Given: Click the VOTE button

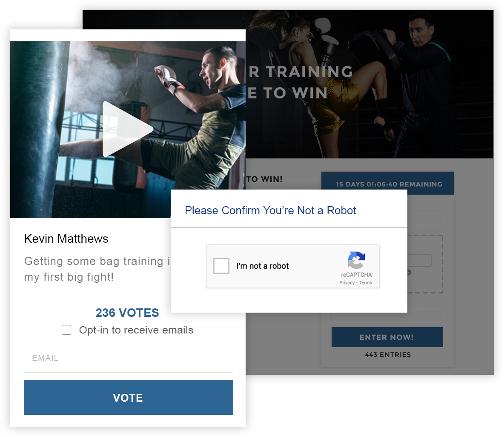Looking at the screenshot, I should point(128,397).
